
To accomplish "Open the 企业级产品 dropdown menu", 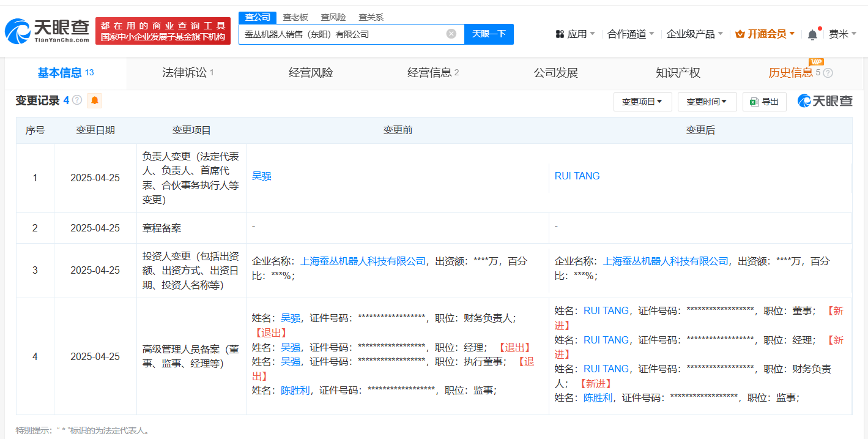I will 694,34.
